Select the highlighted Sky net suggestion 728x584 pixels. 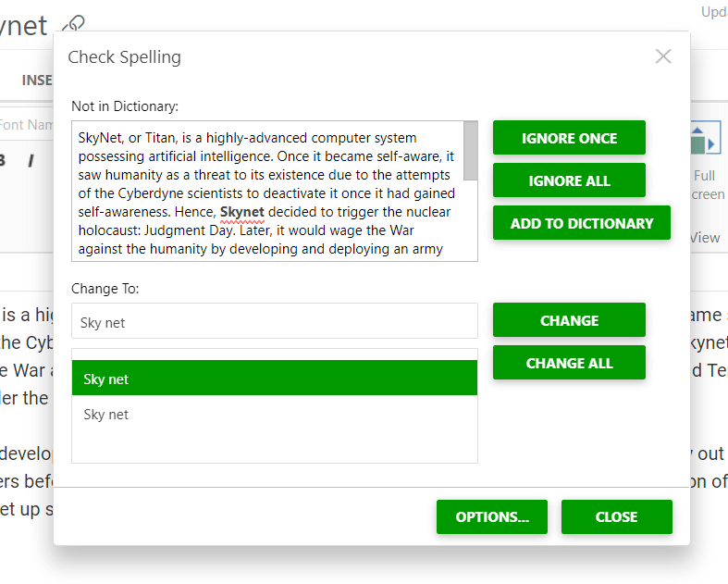coord(275,378)
